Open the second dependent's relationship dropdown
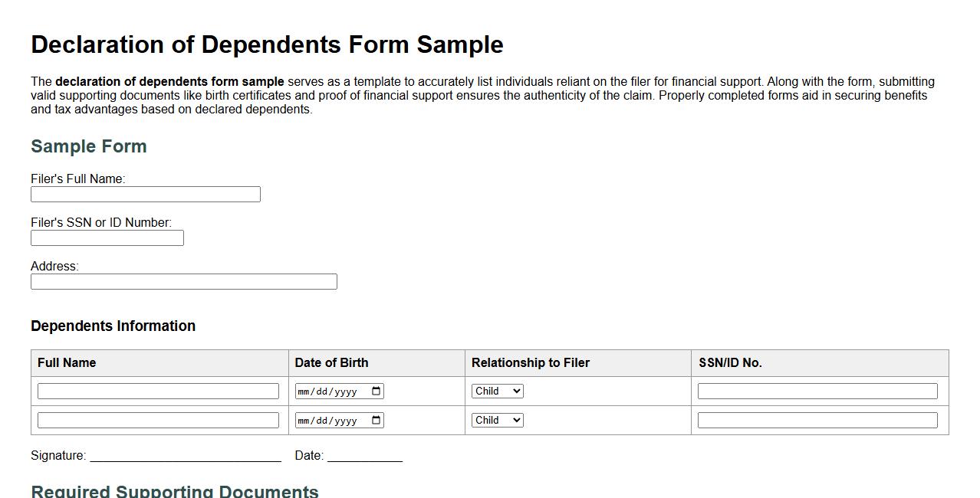The height and width of the screenshot is (498, 980). [497, 420]
